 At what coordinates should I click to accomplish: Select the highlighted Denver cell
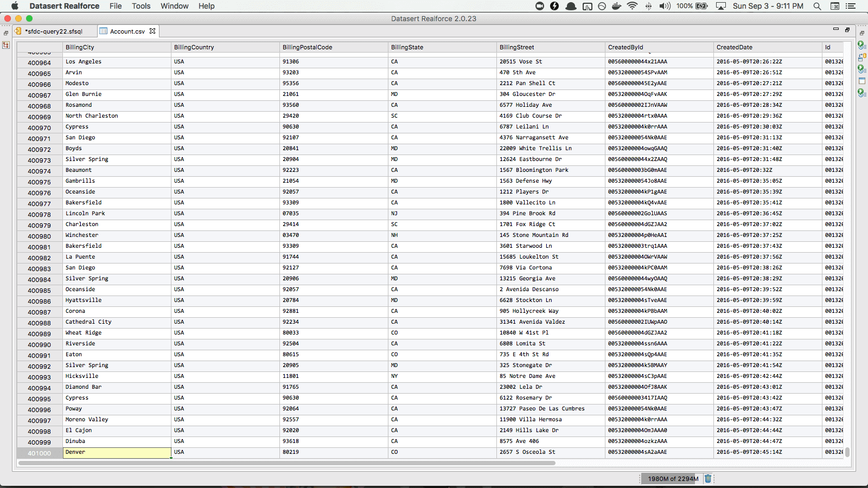pos(117,452)
